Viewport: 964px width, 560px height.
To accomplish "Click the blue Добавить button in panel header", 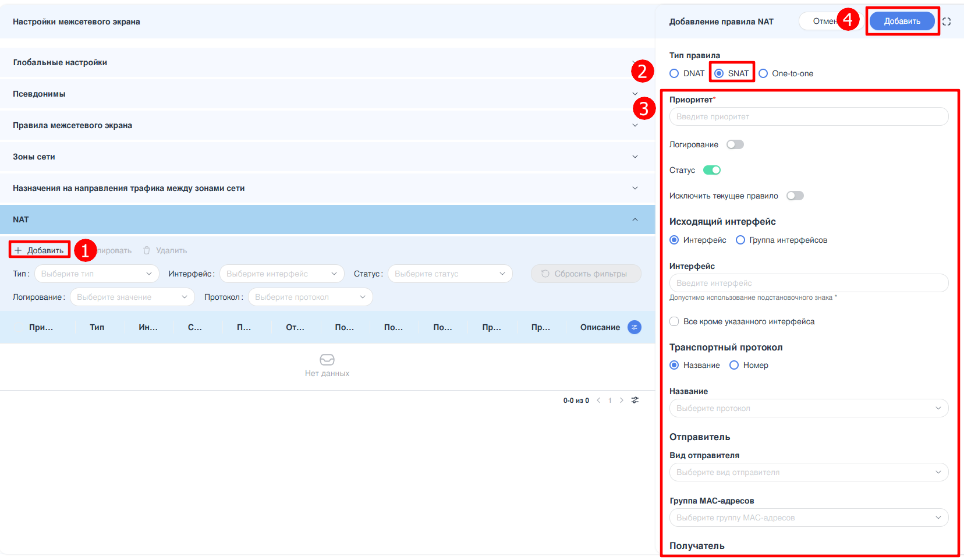I will 902,22.
